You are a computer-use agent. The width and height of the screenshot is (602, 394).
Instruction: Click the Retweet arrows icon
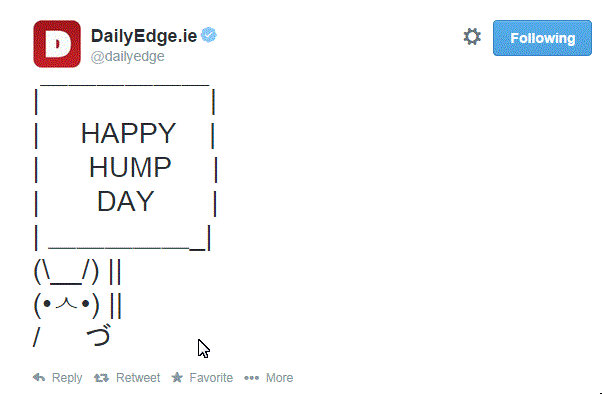[101, 378]
